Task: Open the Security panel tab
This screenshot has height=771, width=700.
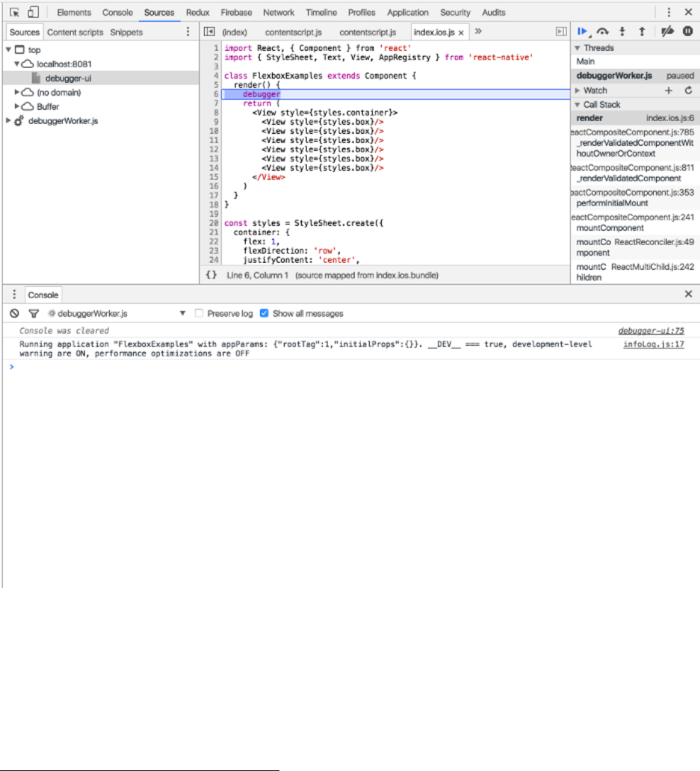Action: point(455,13)
